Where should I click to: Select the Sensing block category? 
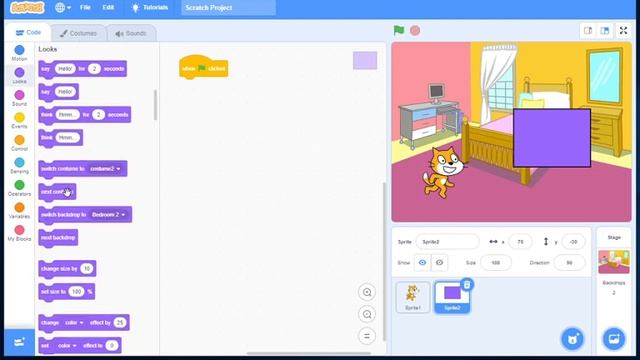pos(19,165)
